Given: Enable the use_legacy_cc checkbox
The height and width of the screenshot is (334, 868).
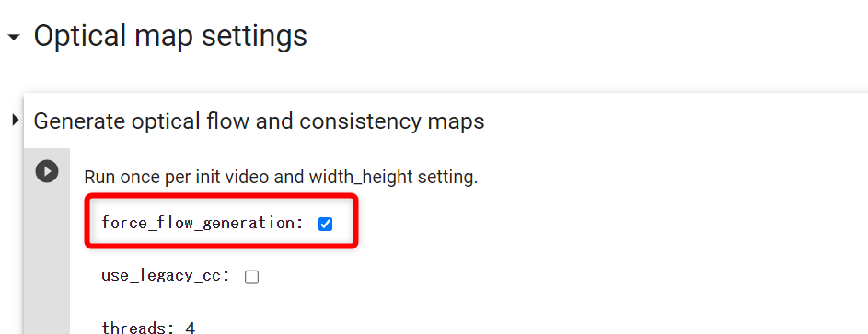Looking at the screenshot, I should [252, 276].
